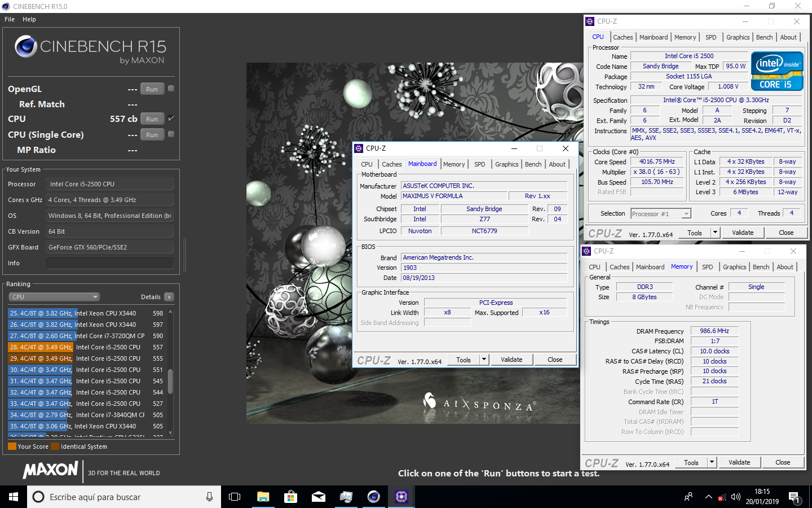The height and width of the screenshot is (508, 812).
Task: Open Tools dropdown arrow in CPU tab CPU-Z window
Action: click(x=715, y=233)
